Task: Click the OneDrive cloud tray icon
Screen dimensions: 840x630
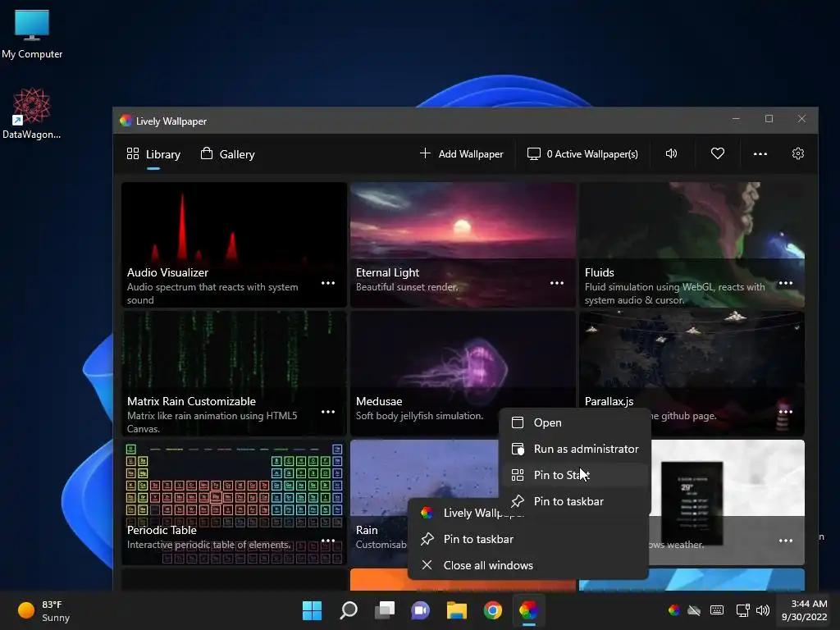Action: click(694, 610)
